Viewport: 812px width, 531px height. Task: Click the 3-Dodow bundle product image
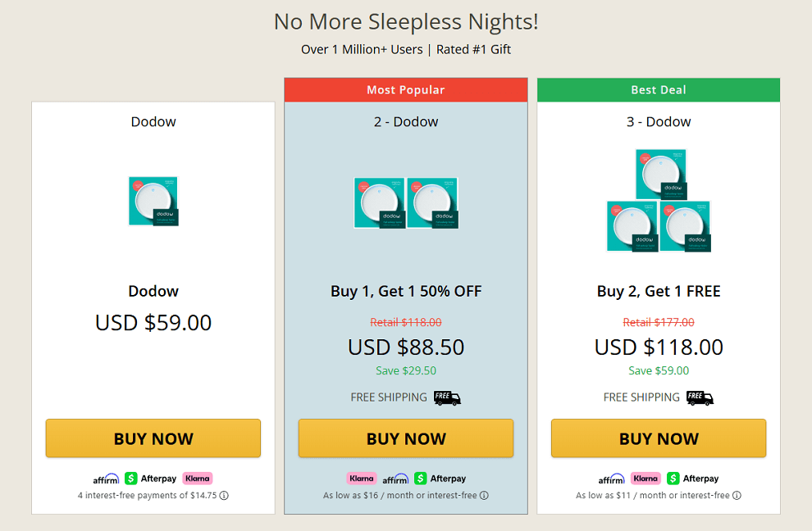click(x=659, y=198)
